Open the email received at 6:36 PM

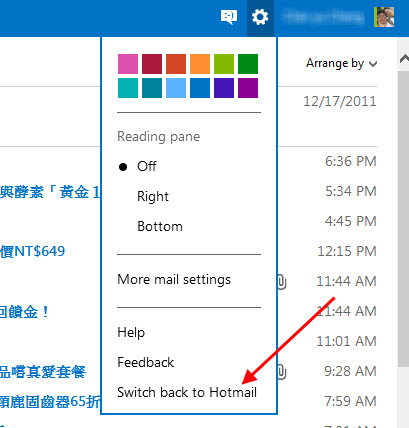(351, 161)
